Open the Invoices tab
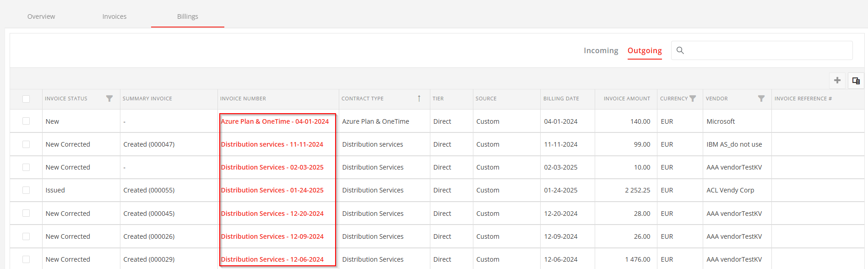The width and height of the screenshot is (868, 269). (114, 16)
